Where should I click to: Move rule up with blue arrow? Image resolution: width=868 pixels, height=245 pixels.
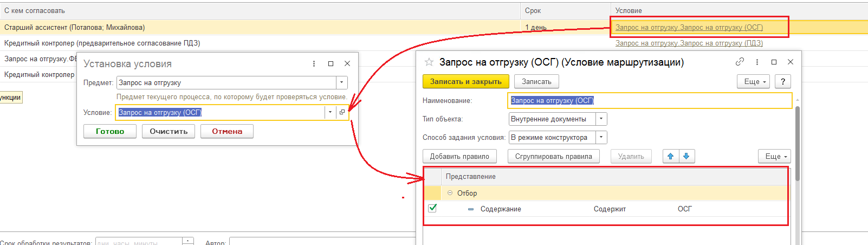click(670, 156)
